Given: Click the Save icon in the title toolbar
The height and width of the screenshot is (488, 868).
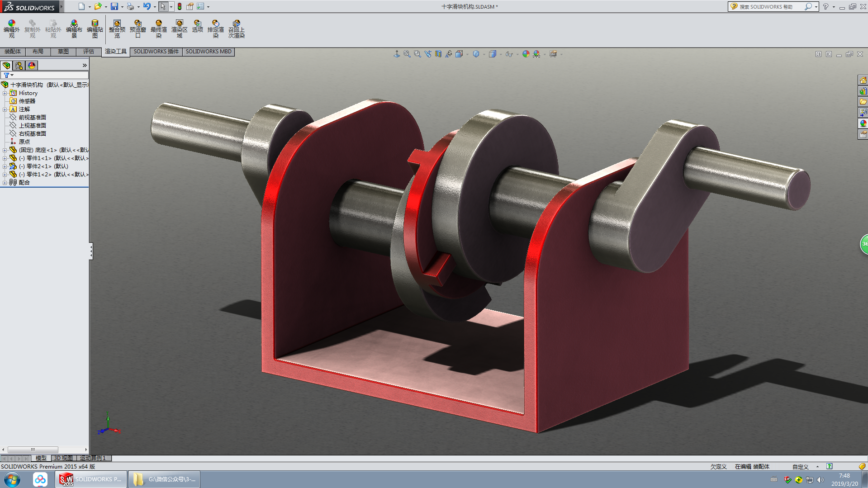Looking at the screenshot, I should click(x=114, y=7).
